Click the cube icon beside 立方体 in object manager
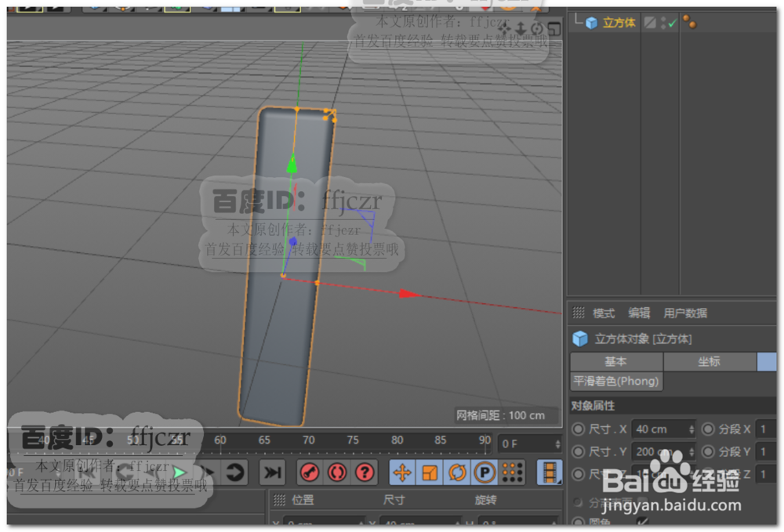The height and width of the screenshot is (532, 784). point(591,23)
